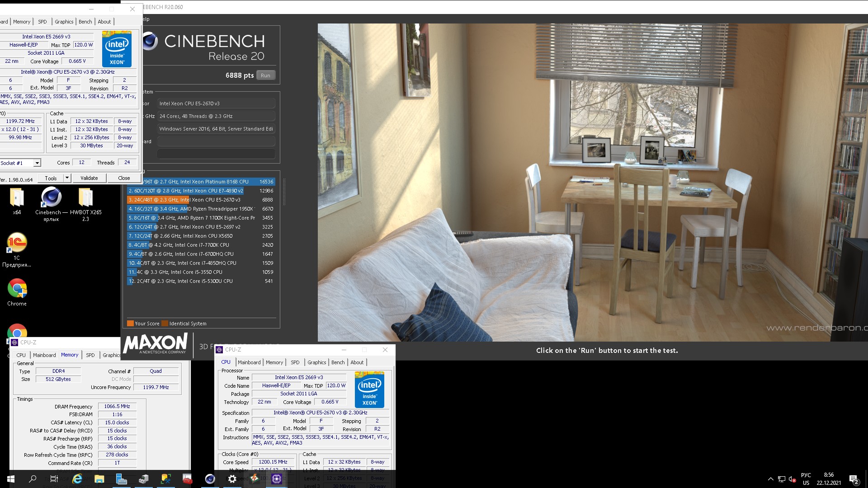
Task: Select the AMD Ryzen Threadripper 1950X ranking row
Action: click(201, 209)
